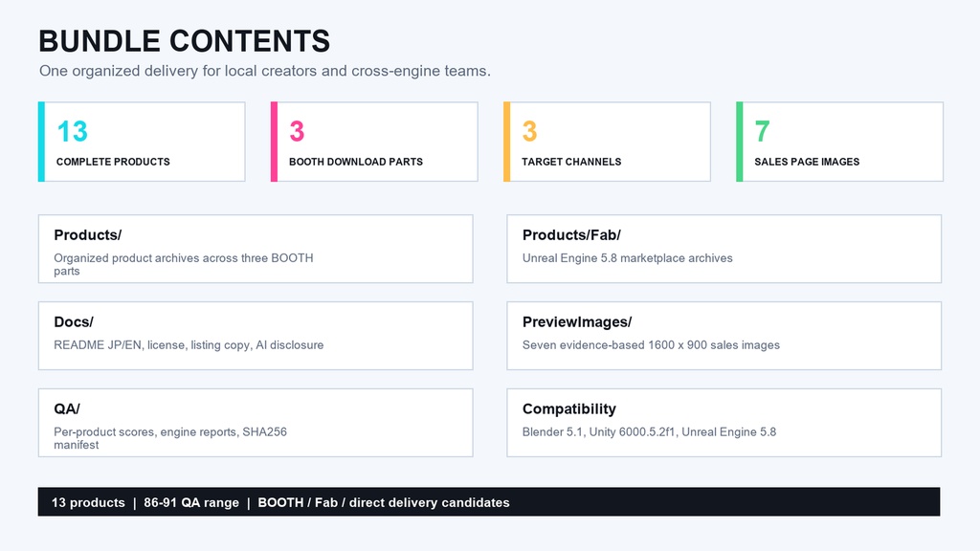Click the 3 Target Channels card
Screen dimensions: 980x551
click(x=607, y=142)
